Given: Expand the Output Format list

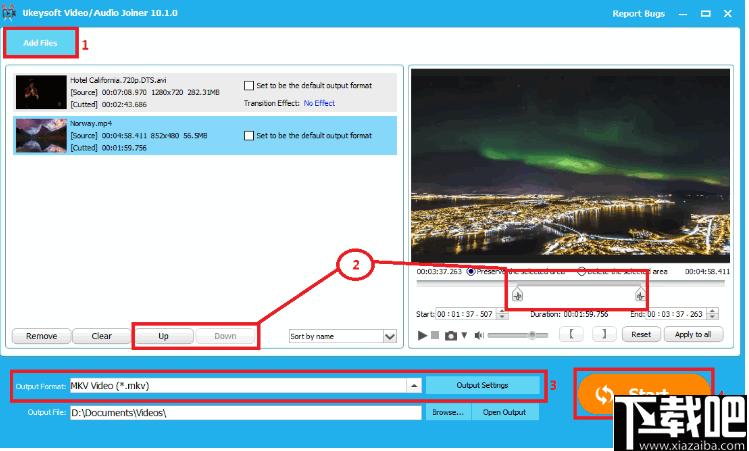Looking at the screenshot, I should click(x=414, y=386).
